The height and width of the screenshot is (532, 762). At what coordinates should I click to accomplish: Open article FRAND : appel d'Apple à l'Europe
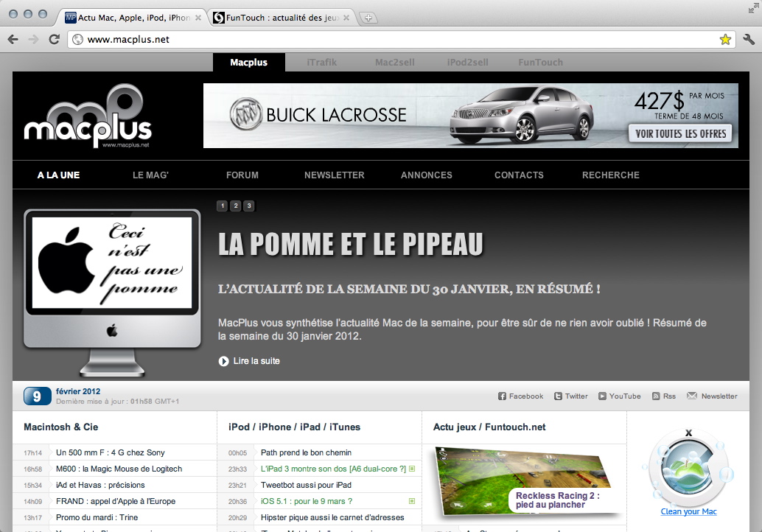(116, 501)
